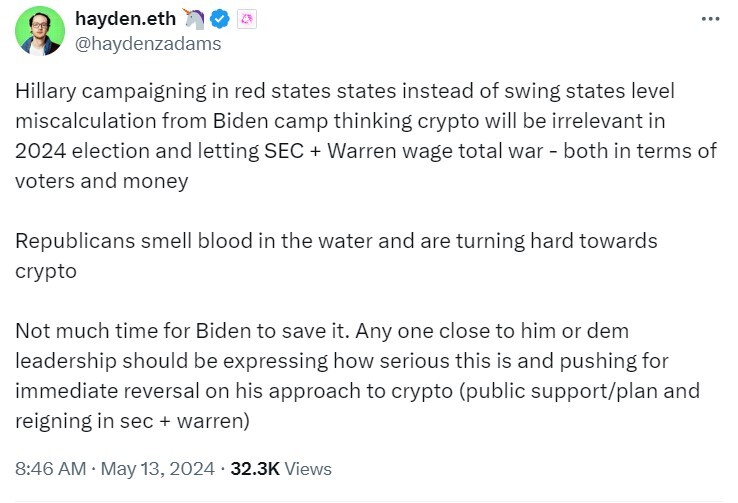The width and height of the screenshot is (738, 503).
Task: Click the May 13, 2024 date
Action: (158, 469)
